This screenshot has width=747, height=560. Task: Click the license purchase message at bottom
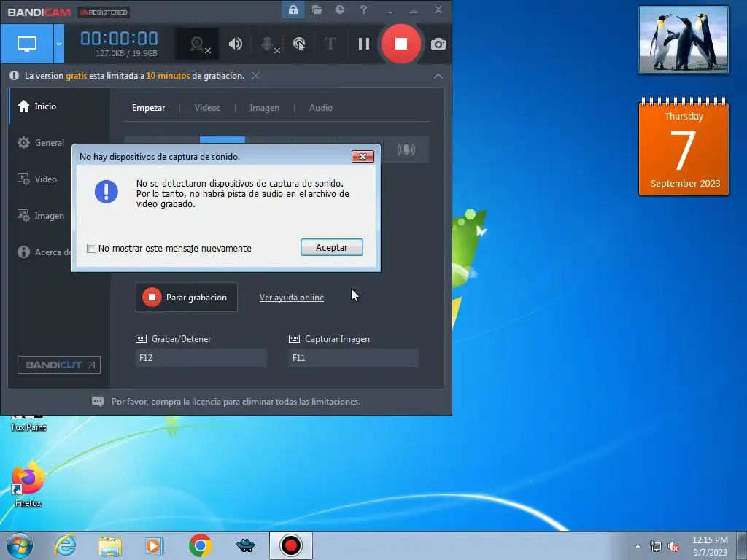(236, 402)
